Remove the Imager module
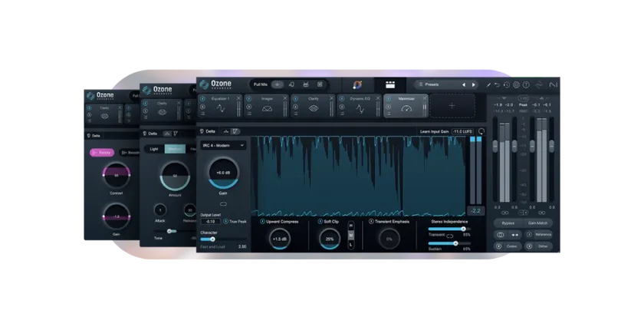Screen dimensions: 644x330 coord(285,99)
